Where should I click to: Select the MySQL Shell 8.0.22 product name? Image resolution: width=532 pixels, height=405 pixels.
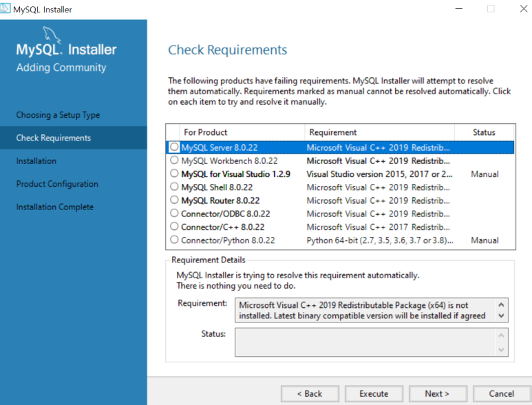[x=217, y=187]
